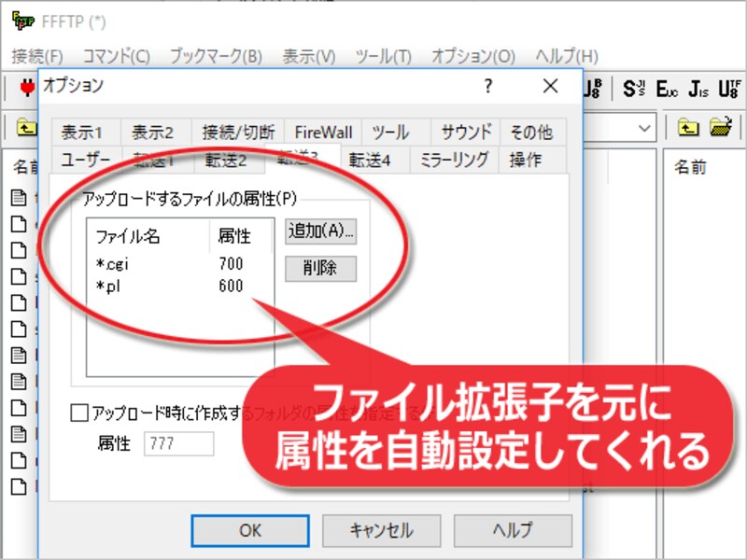The width and height of the screenshot is (747, 560).
Task: Click the dialog help question mark button
Action: click(x=487, y=86)
